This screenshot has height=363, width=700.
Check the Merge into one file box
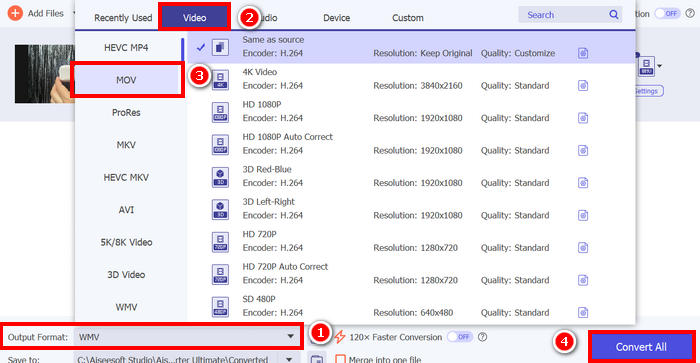pyautogui.click(x=340, y=359)
